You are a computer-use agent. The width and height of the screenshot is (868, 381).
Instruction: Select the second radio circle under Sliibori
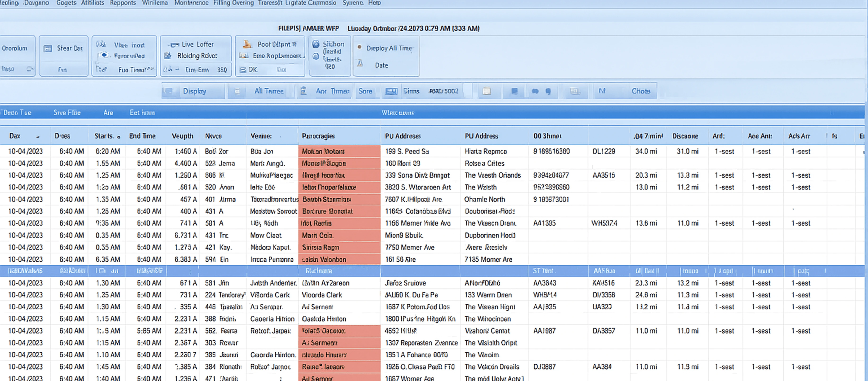coord(316,56)
